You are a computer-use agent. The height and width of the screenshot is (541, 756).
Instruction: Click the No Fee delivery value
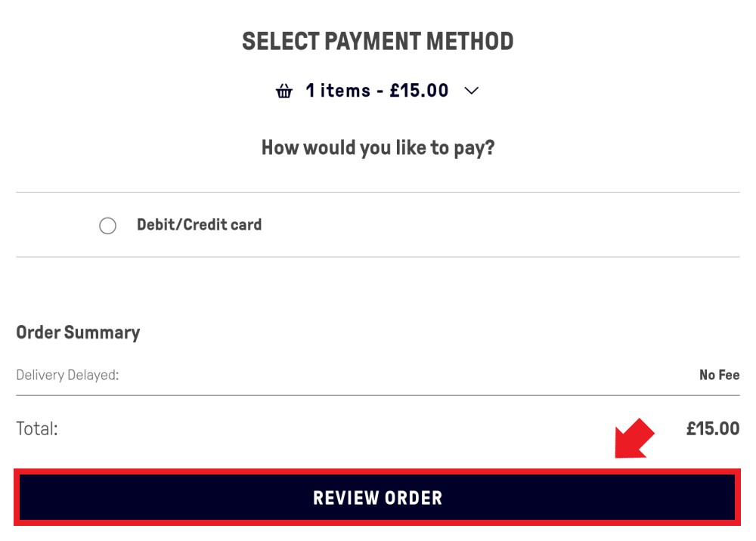[x=720, y=375]
